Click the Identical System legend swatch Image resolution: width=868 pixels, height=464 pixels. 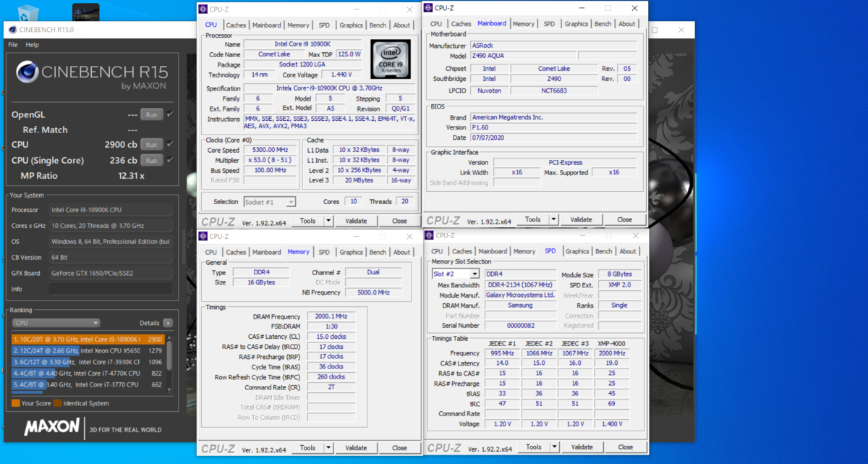58,403
